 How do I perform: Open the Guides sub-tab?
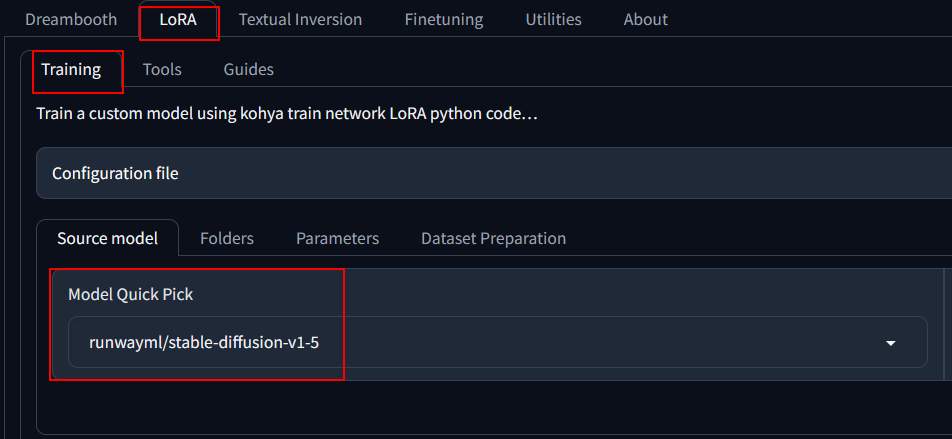(x=248, y=69)
